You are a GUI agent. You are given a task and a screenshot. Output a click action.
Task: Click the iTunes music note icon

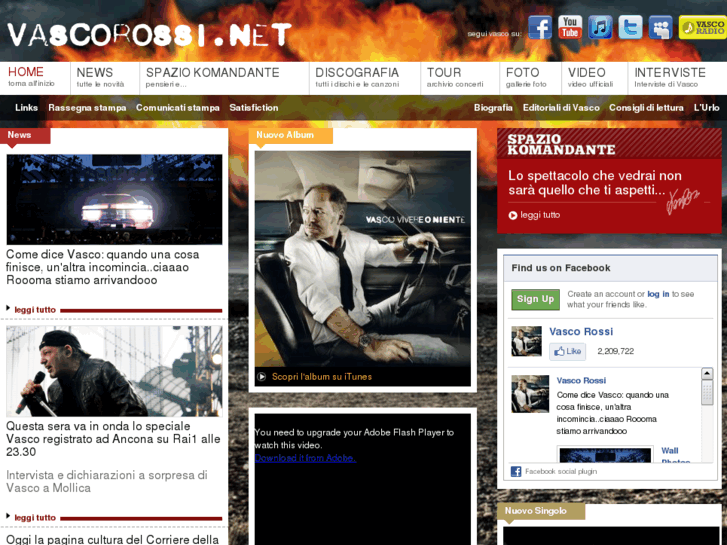(600, 27)
